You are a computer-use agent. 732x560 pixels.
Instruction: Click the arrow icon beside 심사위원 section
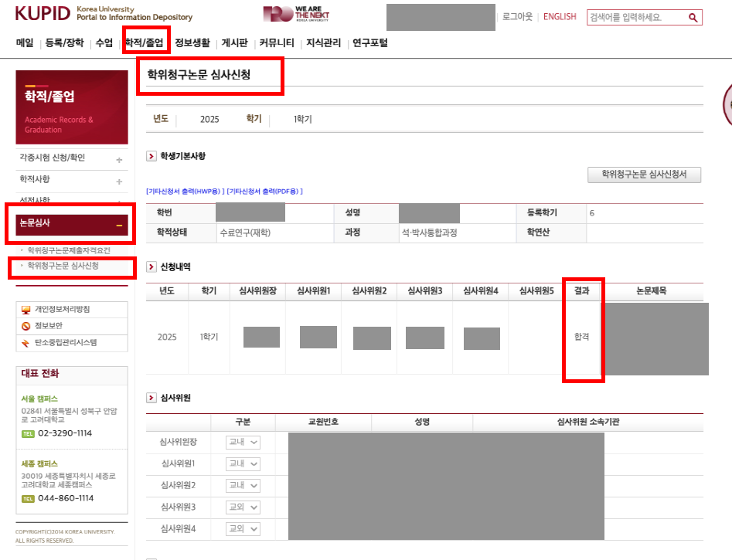[152, 398]
